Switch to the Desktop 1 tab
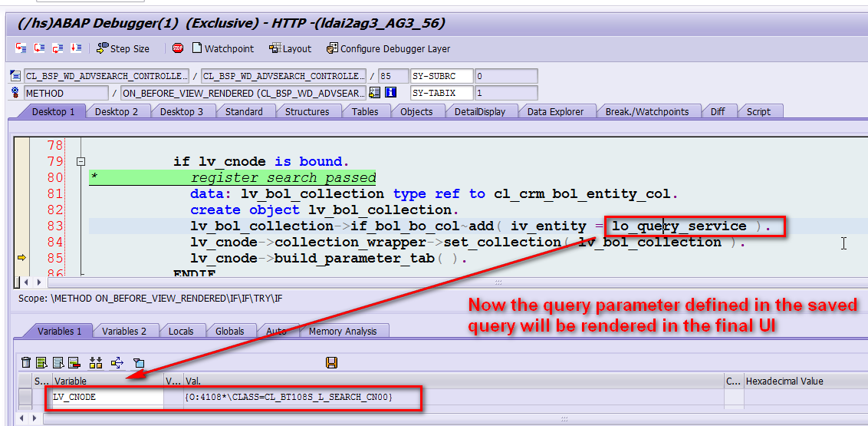Image resolution: width=868 pixels, height=426 pixels. 53,111
